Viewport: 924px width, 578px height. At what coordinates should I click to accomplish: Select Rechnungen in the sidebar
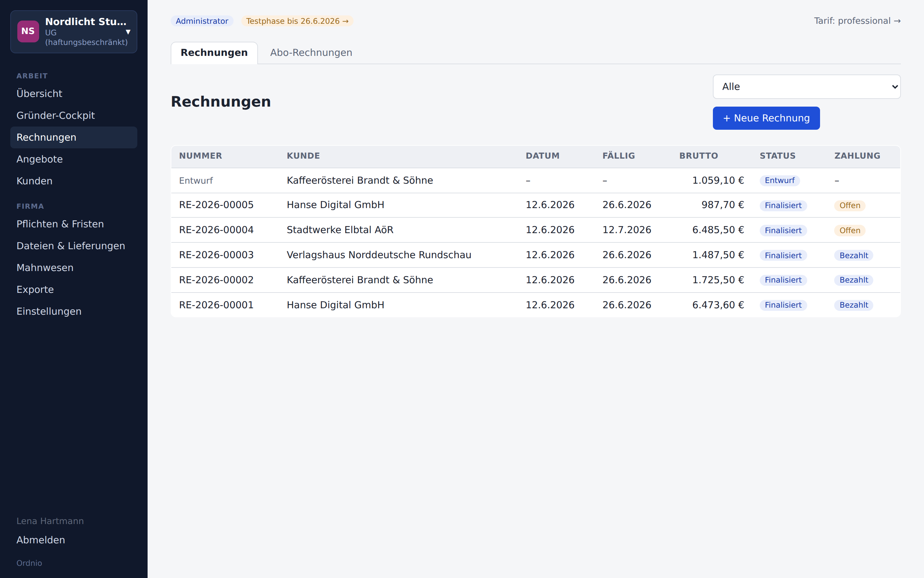(74, 137)
